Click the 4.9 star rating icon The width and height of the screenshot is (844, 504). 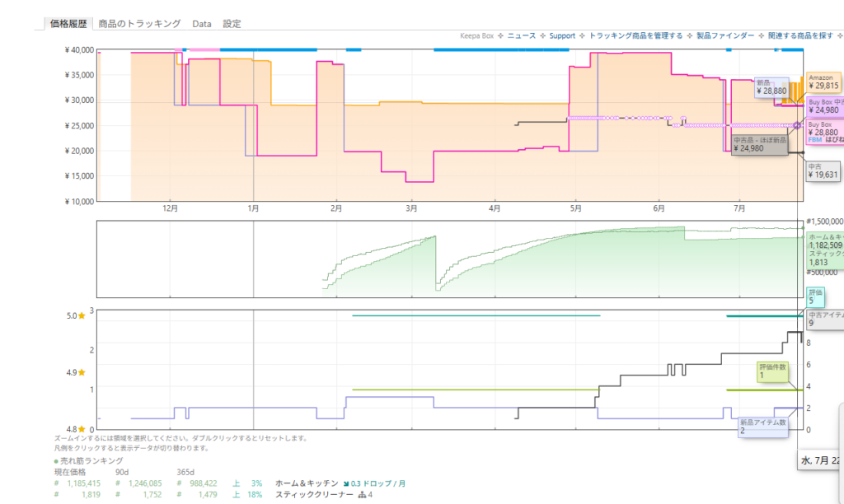coord(82,372)
